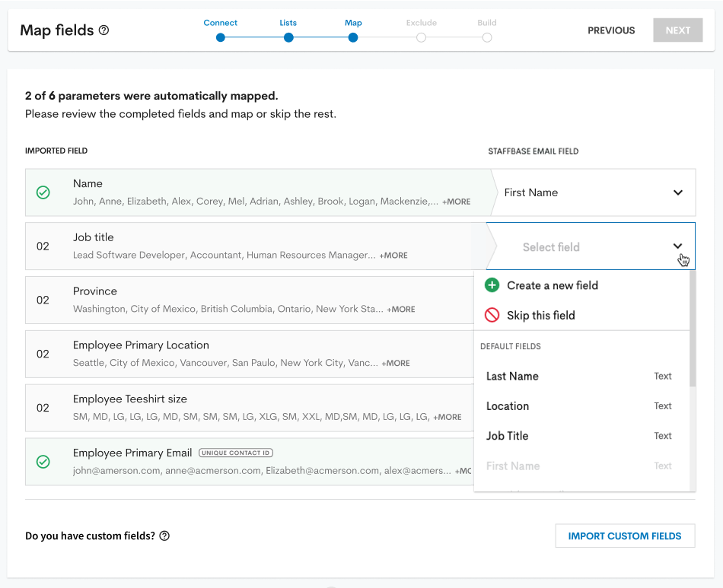
Task: Click '2 of 6 parameters were automatically mapped.'
Action: point(151,96)
